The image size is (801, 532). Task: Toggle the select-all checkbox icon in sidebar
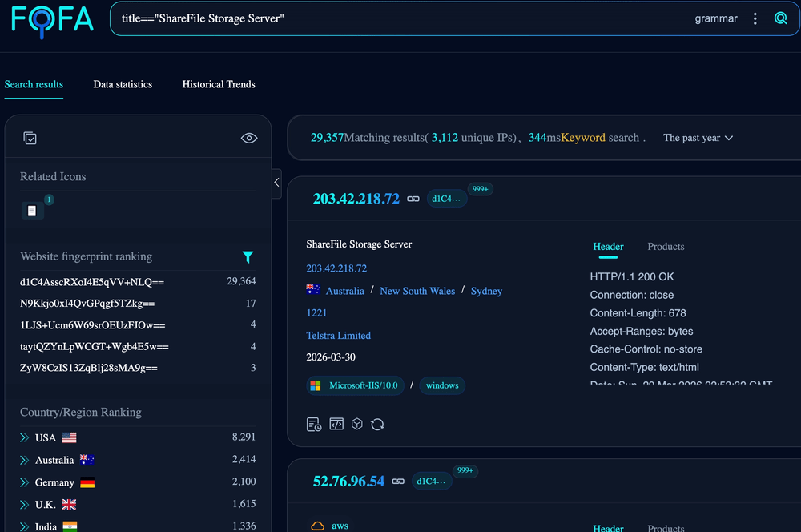30,138
